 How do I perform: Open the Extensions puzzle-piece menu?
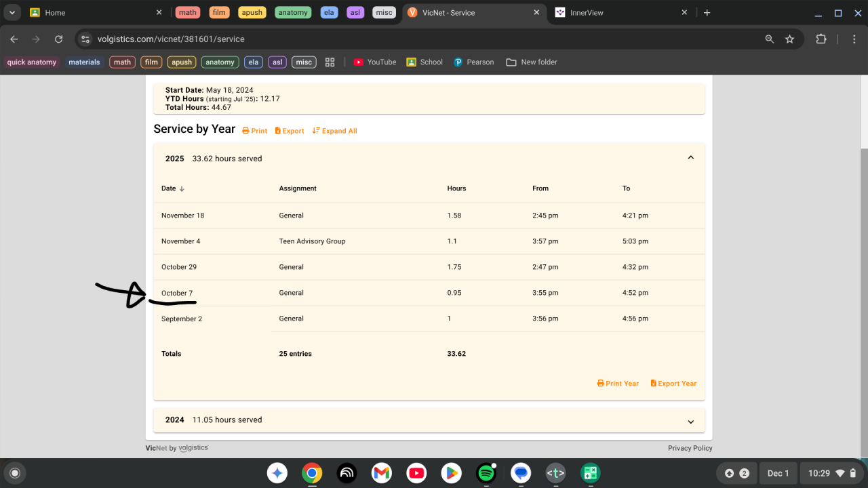821,39
